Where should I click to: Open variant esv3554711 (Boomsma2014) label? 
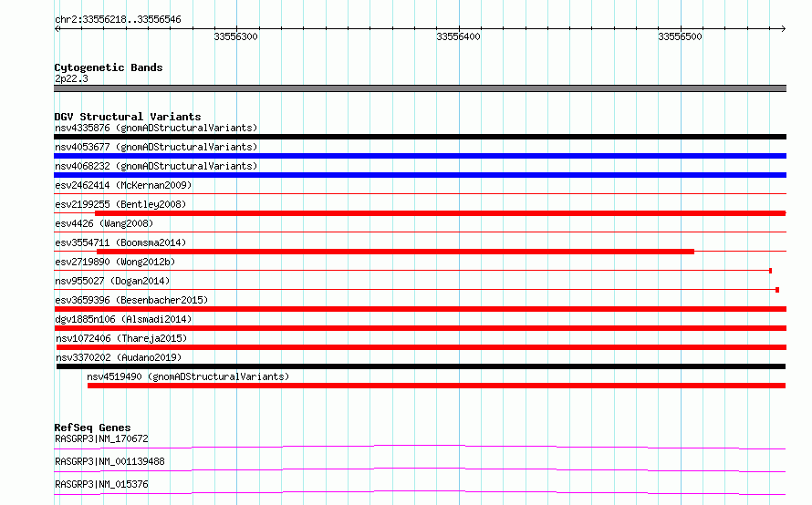click(120, 242)
